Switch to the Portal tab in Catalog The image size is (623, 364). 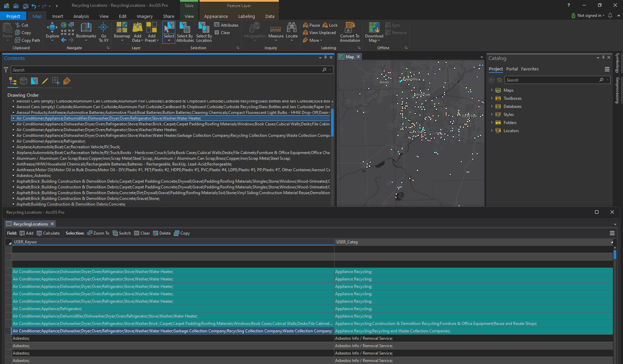click(512, 69)
